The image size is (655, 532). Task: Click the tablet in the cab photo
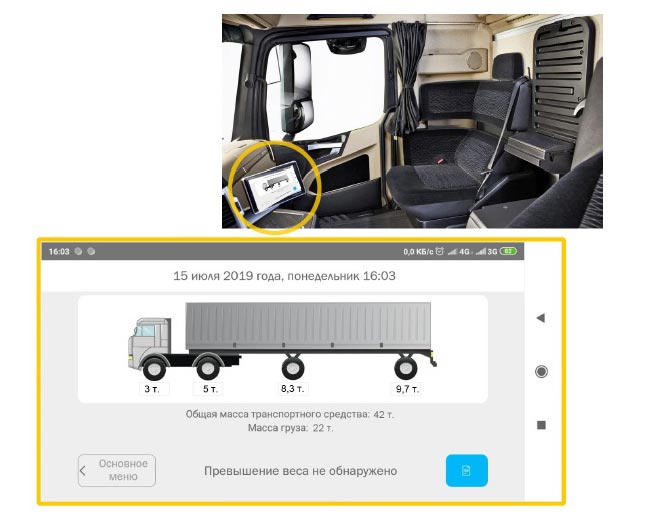tap(272, 186)
